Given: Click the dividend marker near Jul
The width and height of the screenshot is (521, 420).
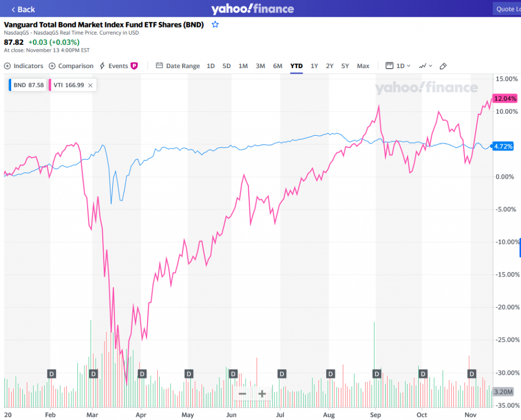Looking at the screenshot, I should pyautogui.click(x=282, y=374).
